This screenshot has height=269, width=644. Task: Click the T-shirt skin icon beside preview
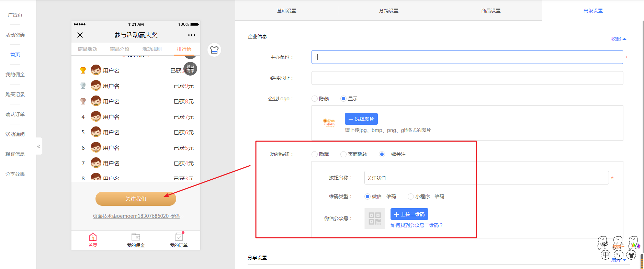pos(214,50)
